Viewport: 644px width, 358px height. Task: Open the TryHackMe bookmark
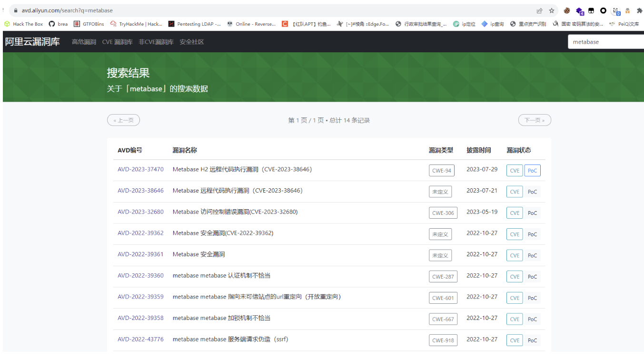(x=136, y=24)
